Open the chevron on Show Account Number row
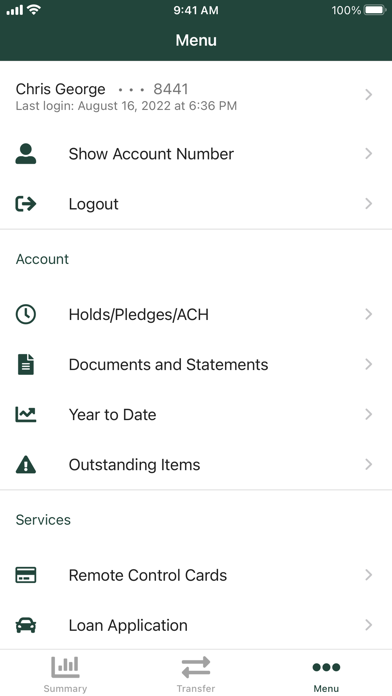392x696 pixels. [368, 154]
